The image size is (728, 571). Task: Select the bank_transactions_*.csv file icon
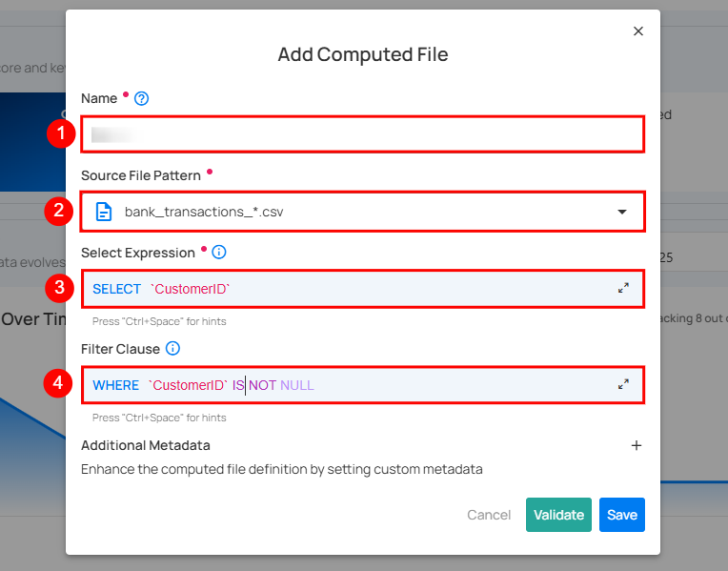104,212
